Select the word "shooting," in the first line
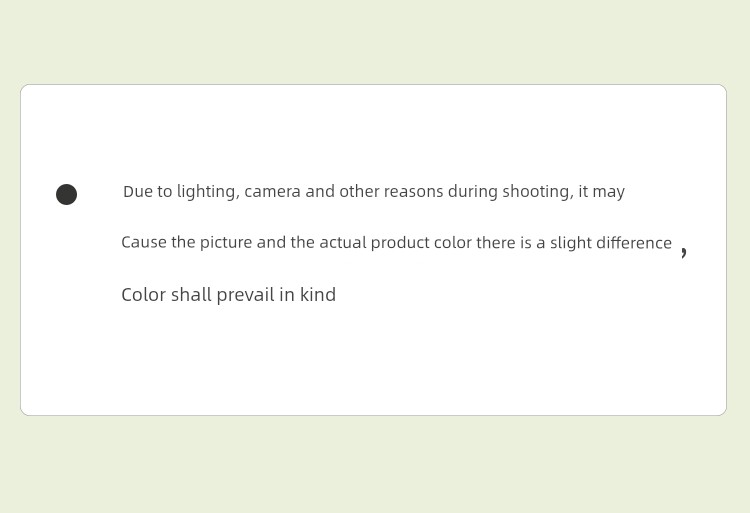This screenshot has height=513, width=750. tap(538, 192)
